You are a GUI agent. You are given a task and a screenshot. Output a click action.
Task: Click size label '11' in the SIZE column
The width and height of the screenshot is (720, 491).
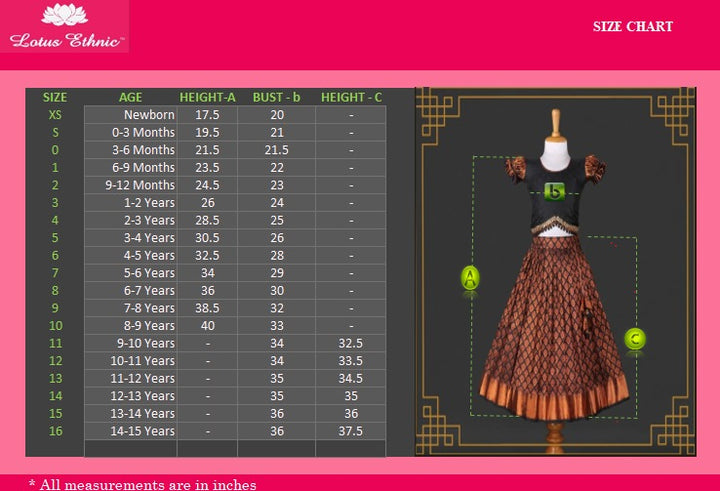56,343
